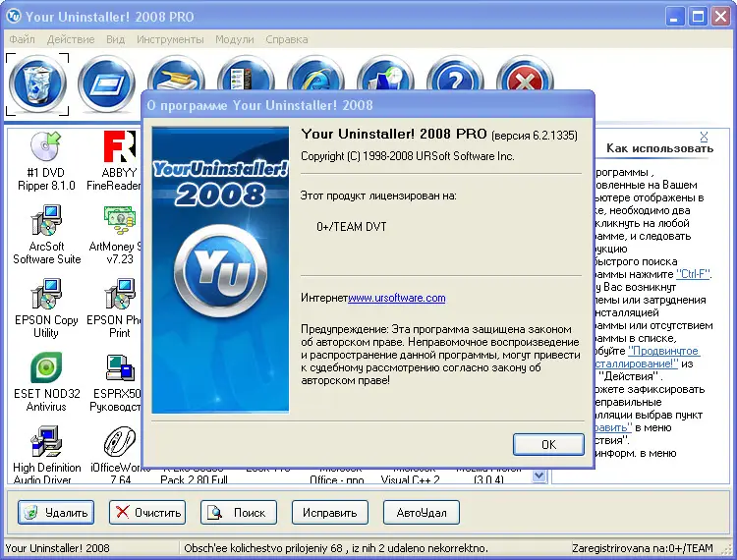Click the question mark help toolbar icon

[455, 73]
